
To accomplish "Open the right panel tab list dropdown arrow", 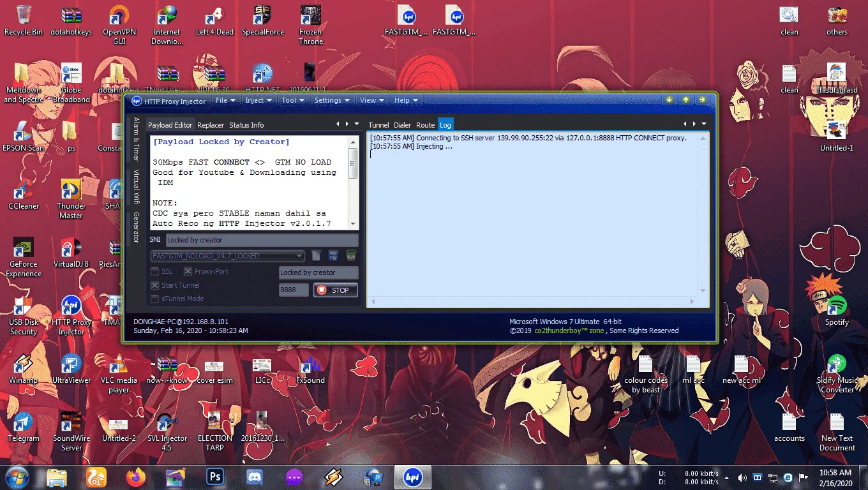I will 704,124.
